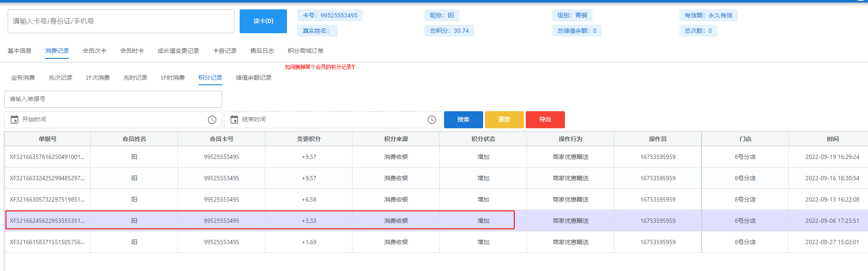Open the 会员次卡 tab
868x271 pixels.
point(95,51)
